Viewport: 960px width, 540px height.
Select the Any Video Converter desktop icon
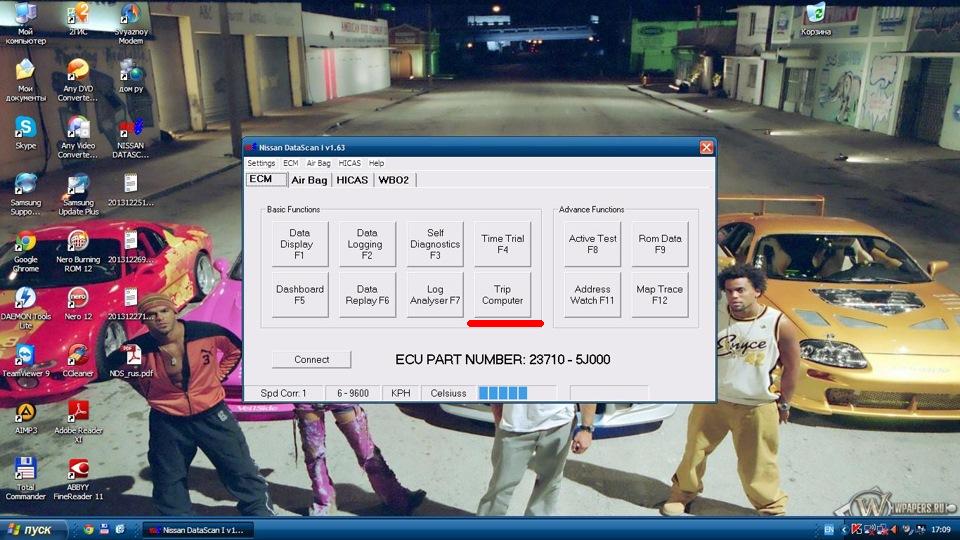tap(78, 137)
